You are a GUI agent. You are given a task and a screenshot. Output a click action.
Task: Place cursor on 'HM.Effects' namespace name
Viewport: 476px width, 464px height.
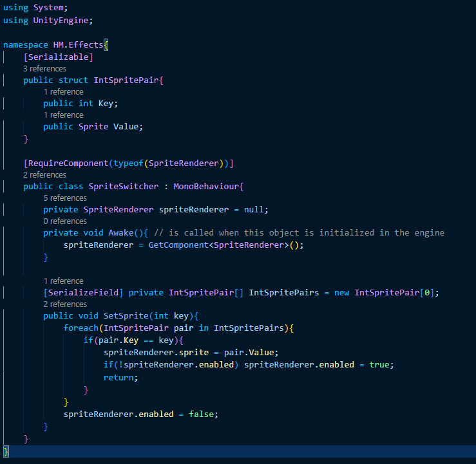pos(79,45)
